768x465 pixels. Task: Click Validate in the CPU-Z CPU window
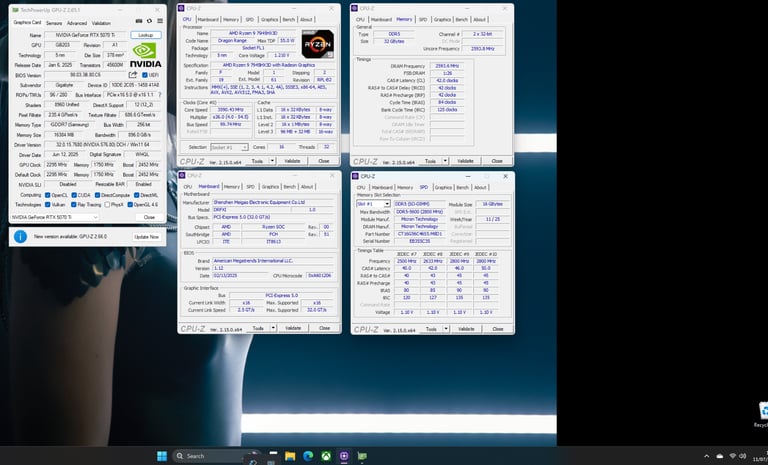(292, 161)
